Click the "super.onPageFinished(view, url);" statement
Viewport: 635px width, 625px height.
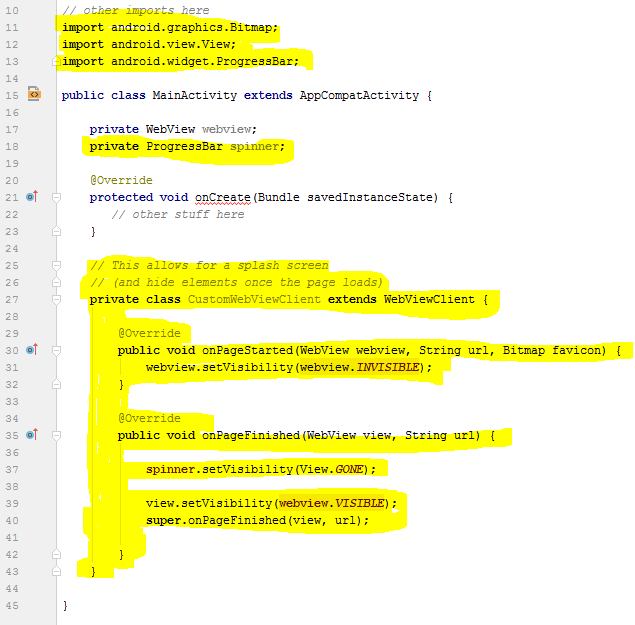(258, 520)
